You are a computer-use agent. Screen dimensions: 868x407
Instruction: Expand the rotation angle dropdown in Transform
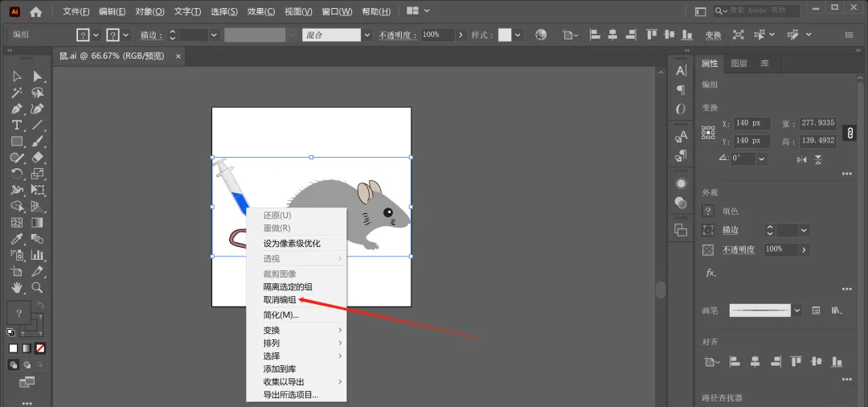pos(762,158)
